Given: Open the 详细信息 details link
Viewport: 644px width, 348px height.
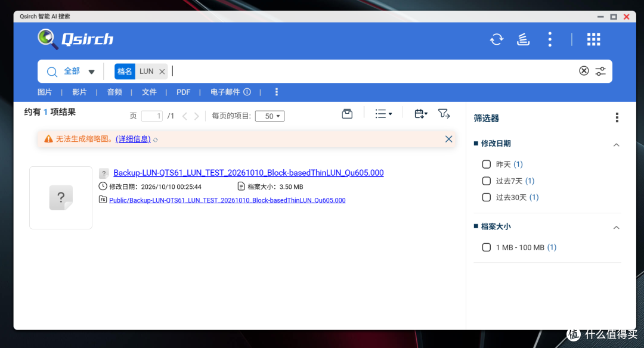Looking at the screenshot, I should click(x=133, y=139).
